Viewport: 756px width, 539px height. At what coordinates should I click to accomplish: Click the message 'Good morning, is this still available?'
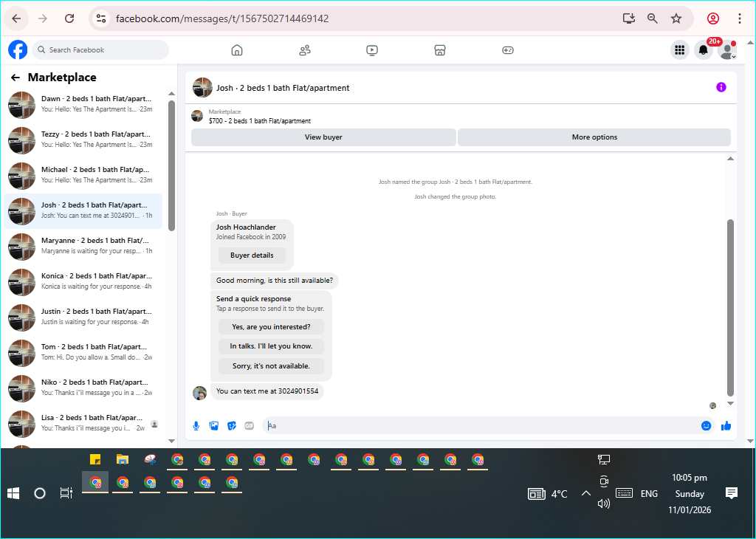(x=275, y=280)
